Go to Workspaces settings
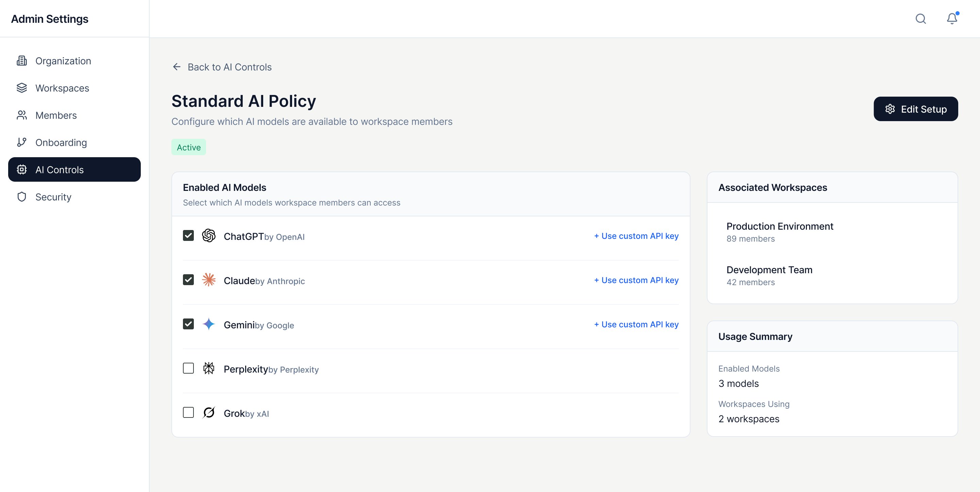 click(x=74, y=88)
